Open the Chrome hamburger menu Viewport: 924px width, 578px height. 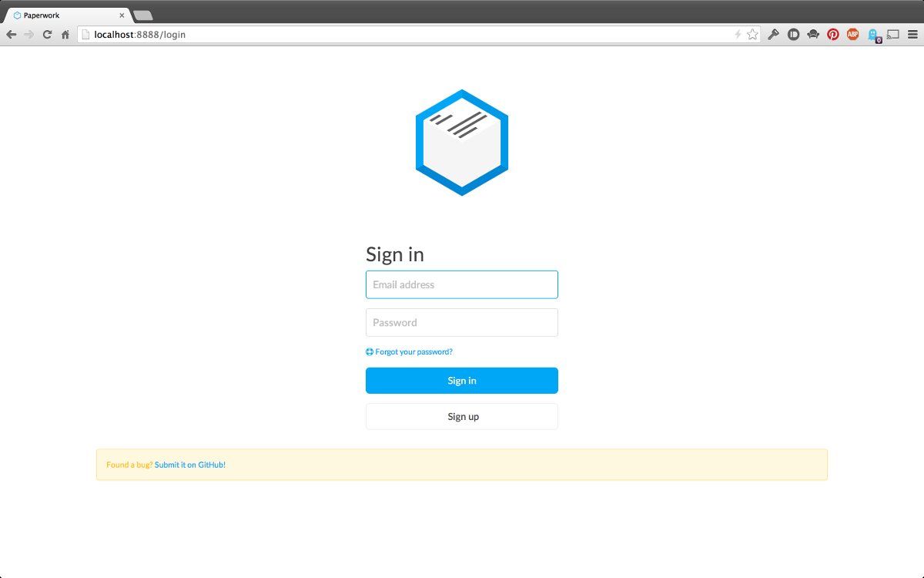(912, 35)
